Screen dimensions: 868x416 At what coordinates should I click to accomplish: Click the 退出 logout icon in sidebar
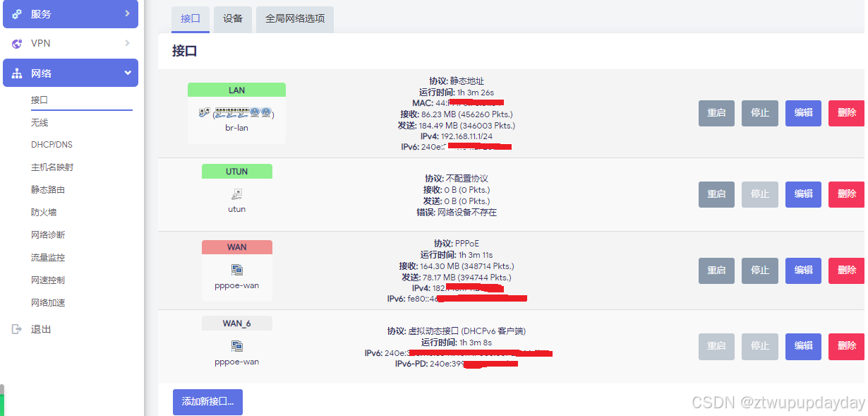(17, 328)
